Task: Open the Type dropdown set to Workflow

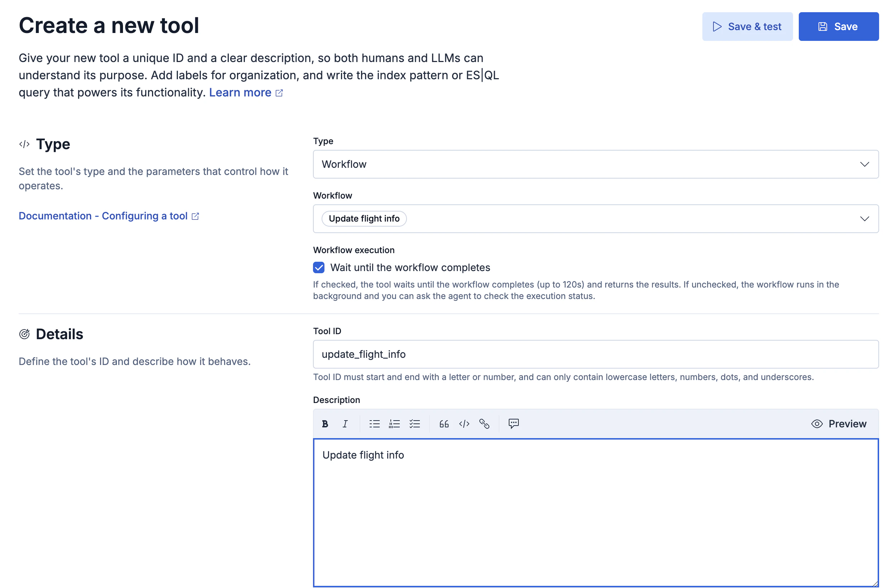Action: (596, 164)
